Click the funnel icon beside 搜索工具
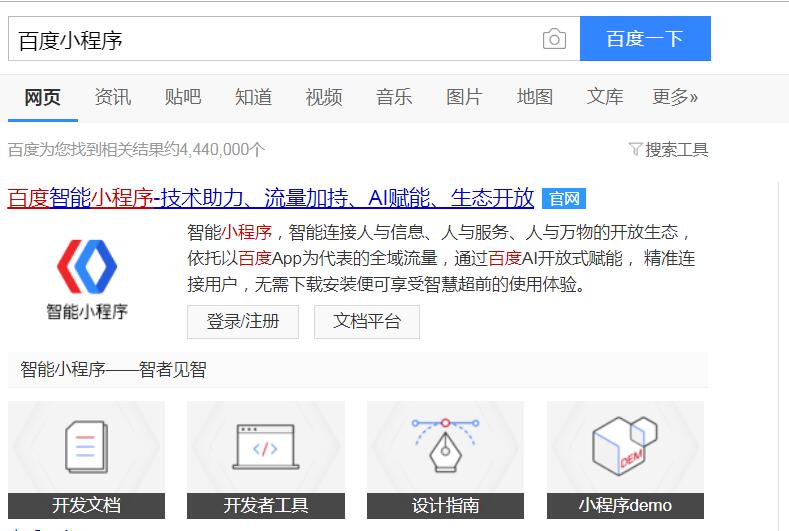 (636, 149)
